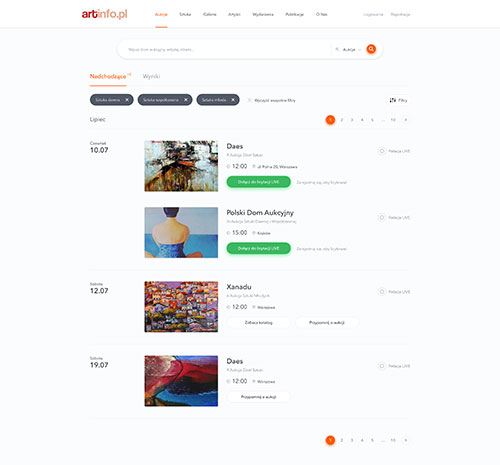Open the Xanadu auction thumbnail
Image resolution: width=500 pixels, height=465 pixels.
click(181, 307)
